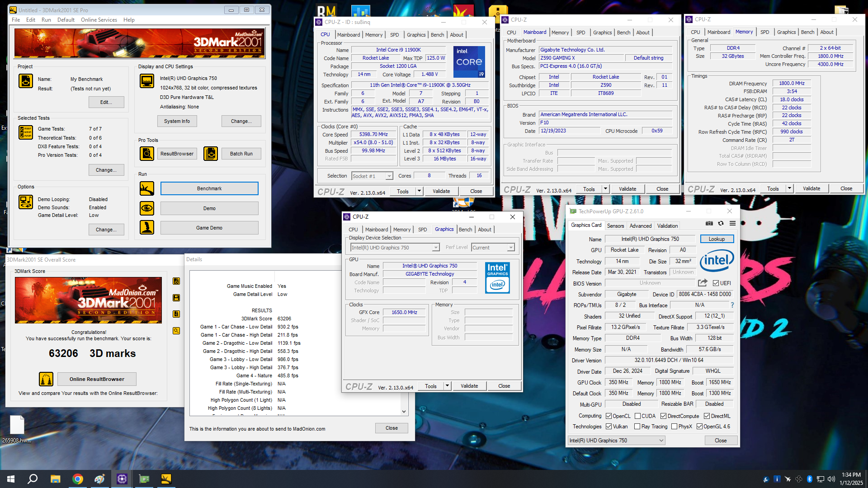Open the File menu in 3DMark2001
The image size is (868, 488).
(16, 20)
